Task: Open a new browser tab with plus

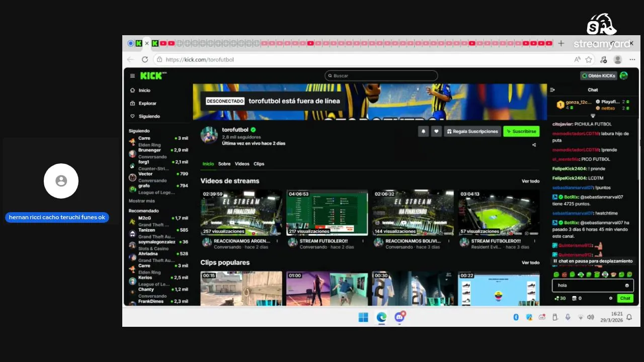Action: (561, 43)
